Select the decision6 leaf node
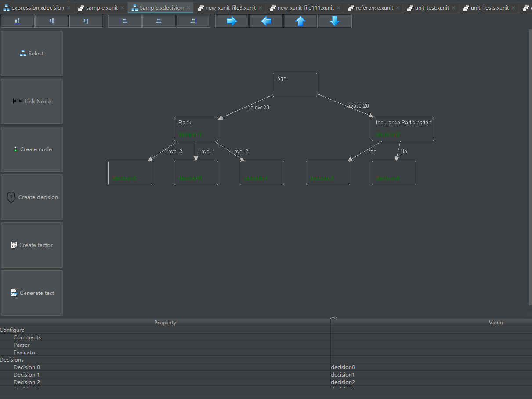 pos(394,173)
